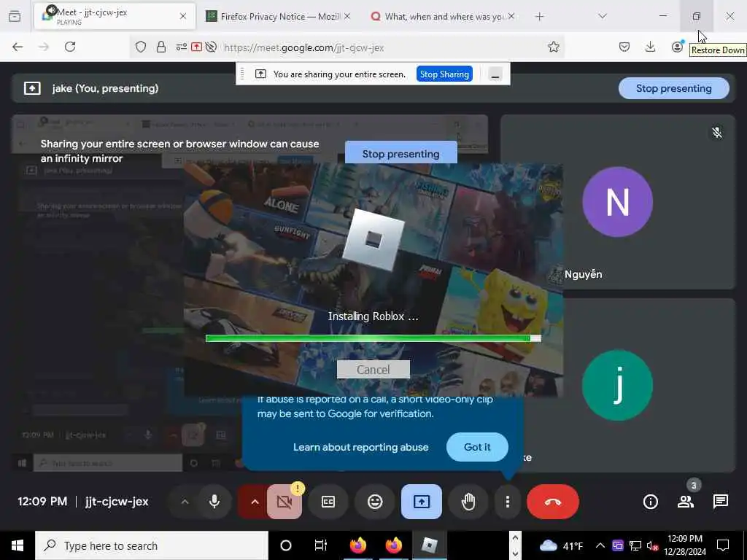The width and height of the screenshot is (747, 560).
Task: Bookmark this page with the star
Action: [553, 47]
